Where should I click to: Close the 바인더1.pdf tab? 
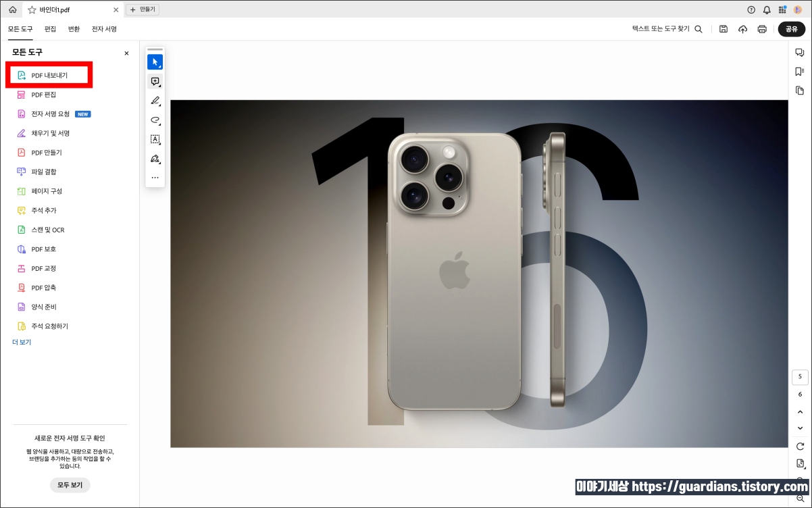point(116,10)
